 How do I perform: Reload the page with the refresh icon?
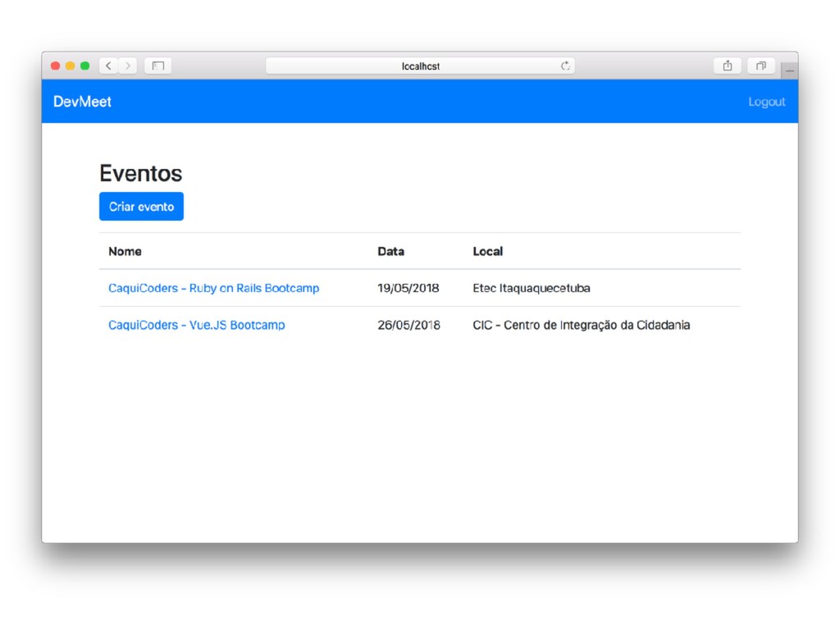click(x=565, y=66)
